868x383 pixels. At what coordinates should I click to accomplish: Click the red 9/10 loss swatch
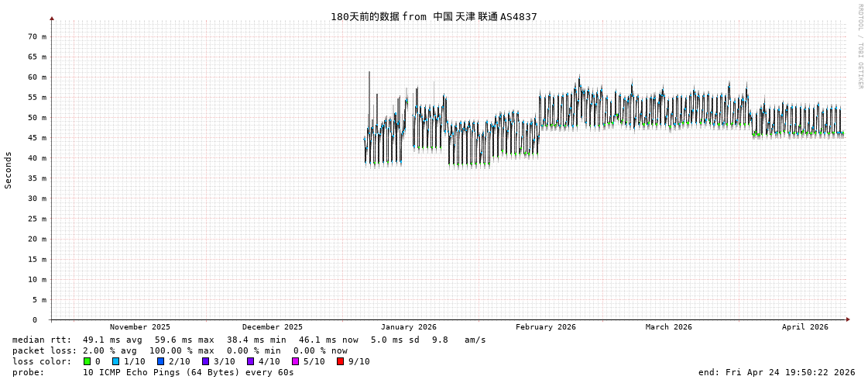(341, 361)
